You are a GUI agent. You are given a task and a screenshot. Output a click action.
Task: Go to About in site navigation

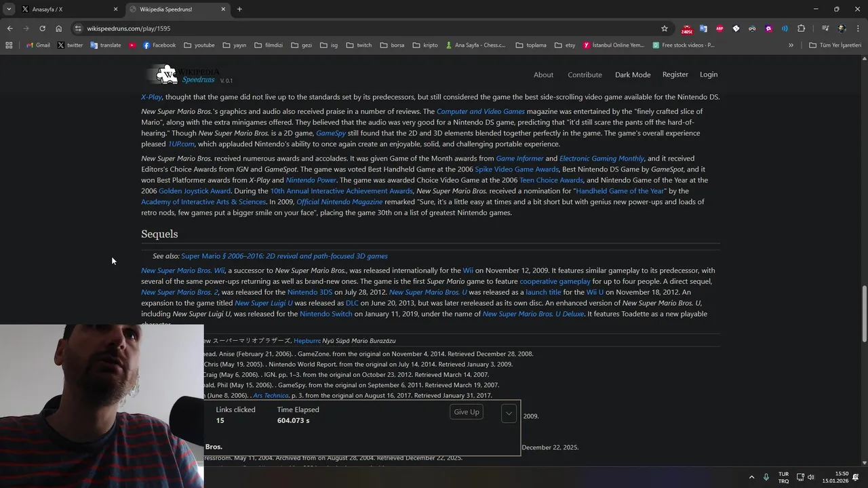coord(543,75)
